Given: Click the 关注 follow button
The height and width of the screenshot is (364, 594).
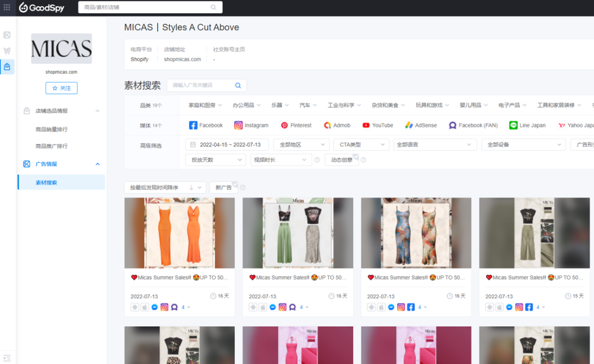Looking at the screenshot, I should 62,88.
